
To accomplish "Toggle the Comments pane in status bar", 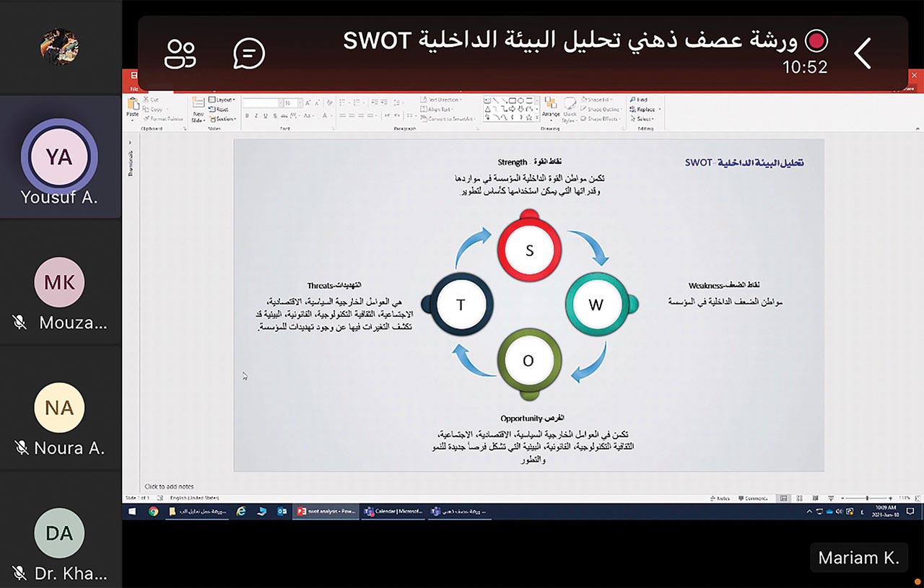I will tap(753, 499).
